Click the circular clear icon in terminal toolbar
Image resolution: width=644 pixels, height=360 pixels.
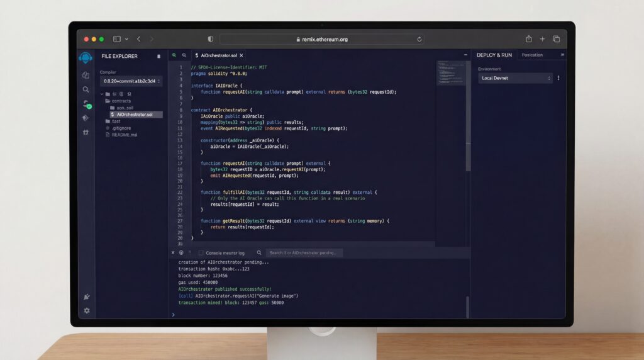click(181, 253)
